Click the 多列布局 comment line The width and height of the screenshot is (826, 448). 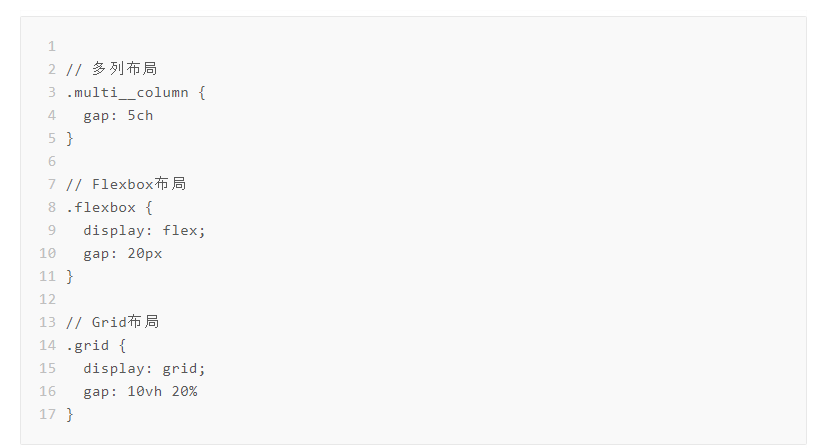pos(112,69)
